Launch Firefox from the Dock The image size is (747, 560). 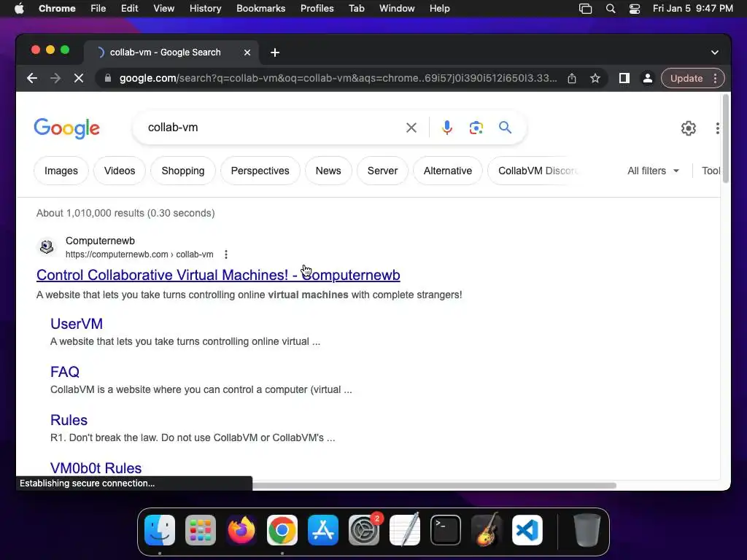pos(241,529)
